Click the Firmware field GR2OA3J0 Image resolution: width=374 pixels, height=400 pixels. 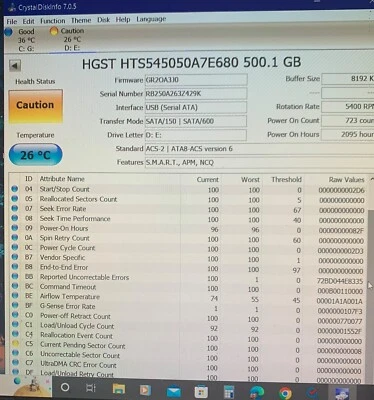[196, 80]
